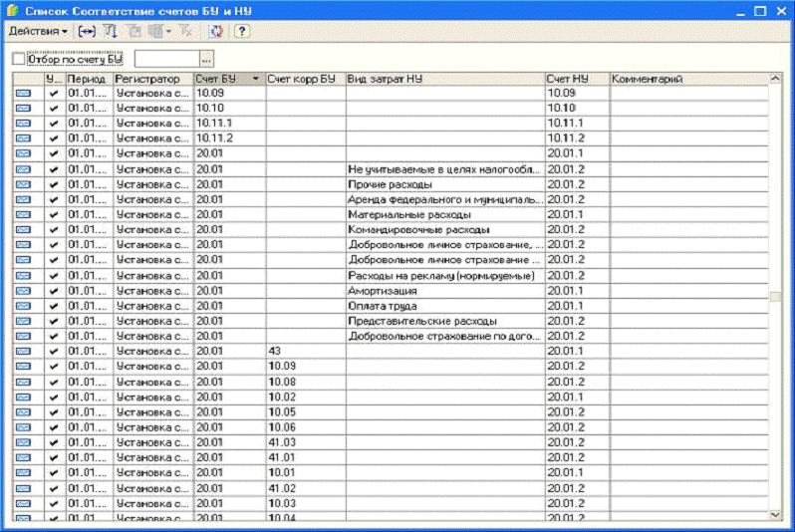The image size is (795, 532).
Task: Click the Вид затрат НУ column header
Action: (x=443, y=79)
